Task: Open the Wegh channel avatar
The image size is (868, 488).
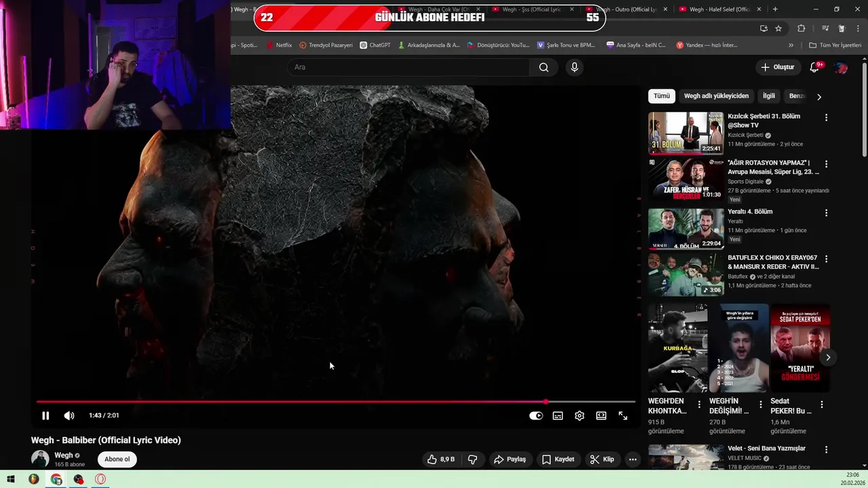Action: (x=40, y=459)
